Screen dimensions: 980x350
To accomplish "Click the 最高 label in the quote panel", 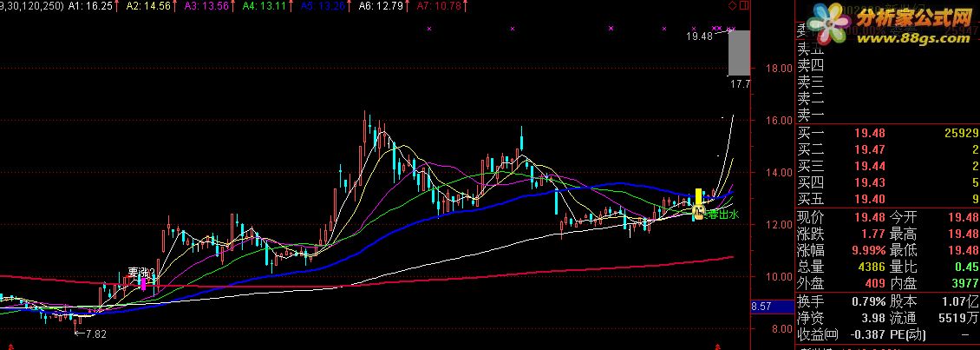I will 903,234.
